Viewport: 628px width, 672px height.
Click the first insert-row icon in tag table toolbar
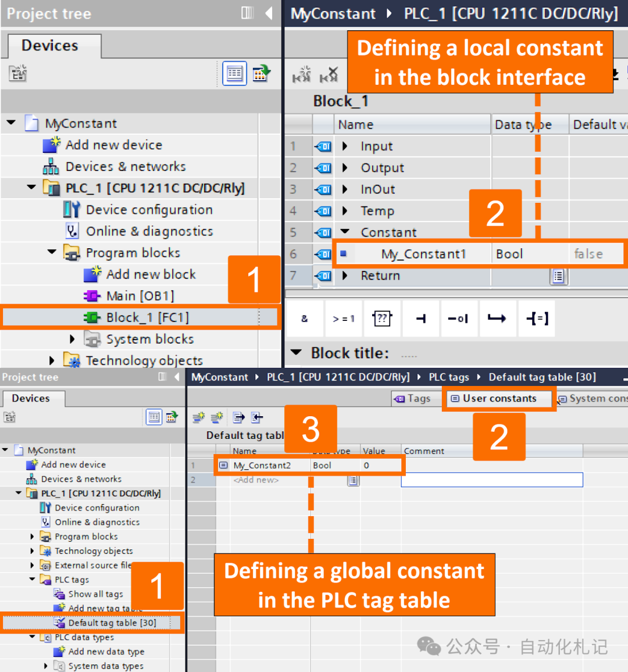point(199,417)
